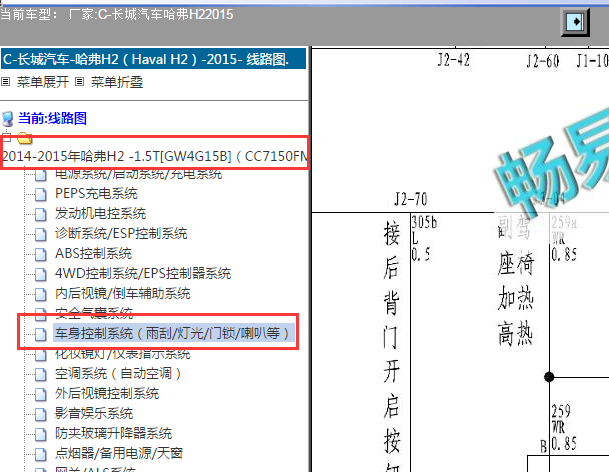Click the J2-60 connector label
This screenshot has width=609, height=472.
543,61
